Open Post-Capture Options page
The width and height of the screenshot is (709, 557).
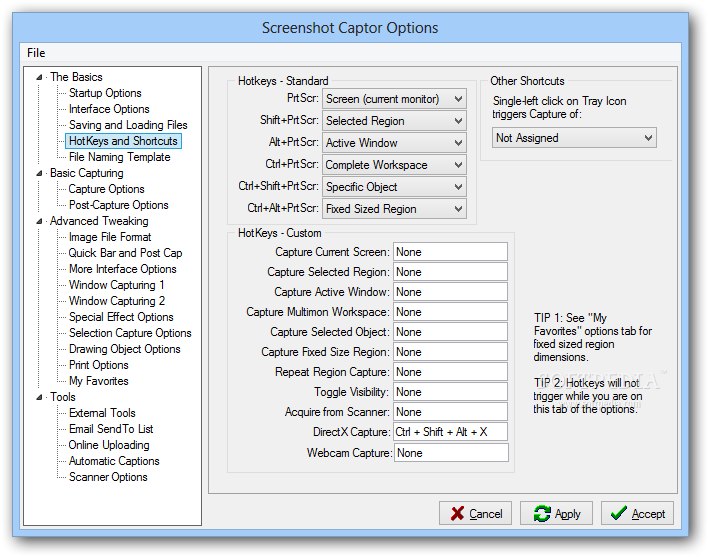pyautogui.click(x=118, y=205)
